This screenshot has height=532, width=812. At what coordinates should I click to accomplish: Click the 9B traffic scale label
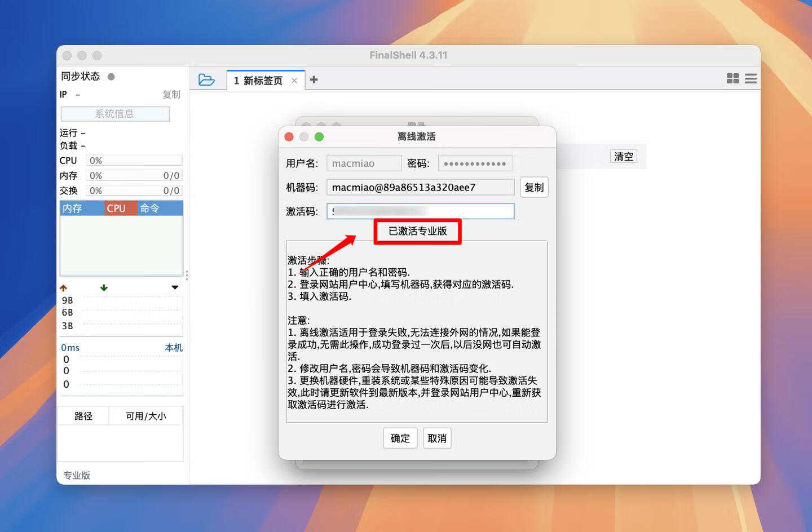(68, 300)
